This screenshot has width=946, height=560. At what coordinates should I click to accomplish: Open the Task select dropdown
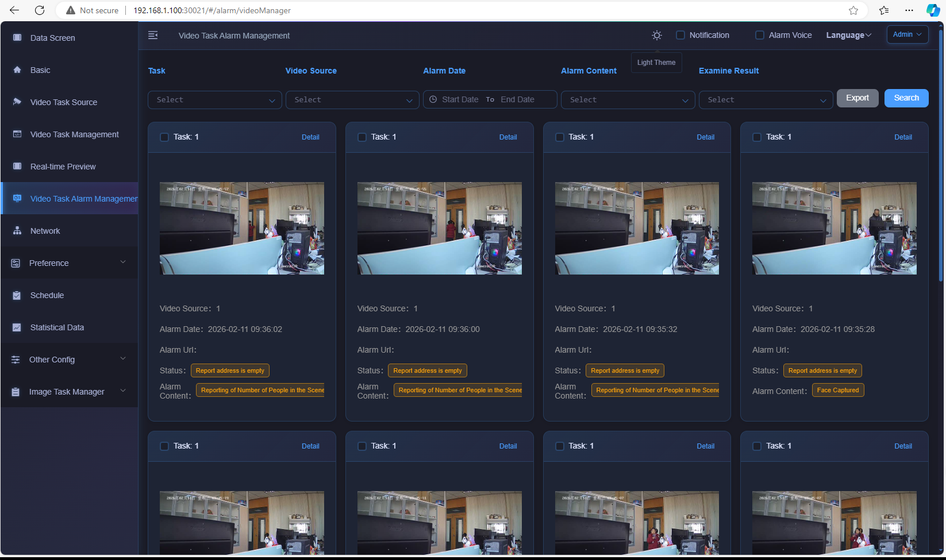[x=215, y=100]
